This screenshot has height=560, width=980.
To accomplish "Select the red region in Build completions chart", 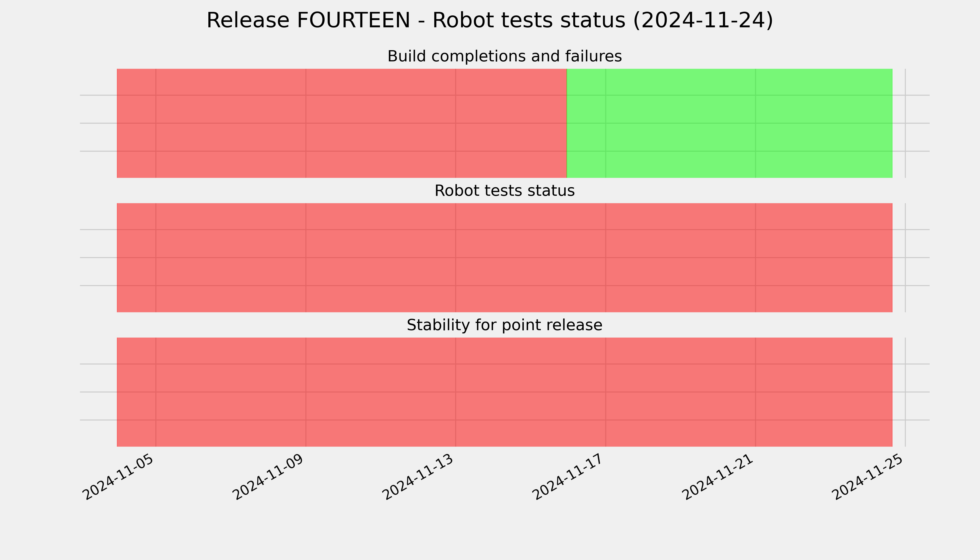I will tap(342, 123).
